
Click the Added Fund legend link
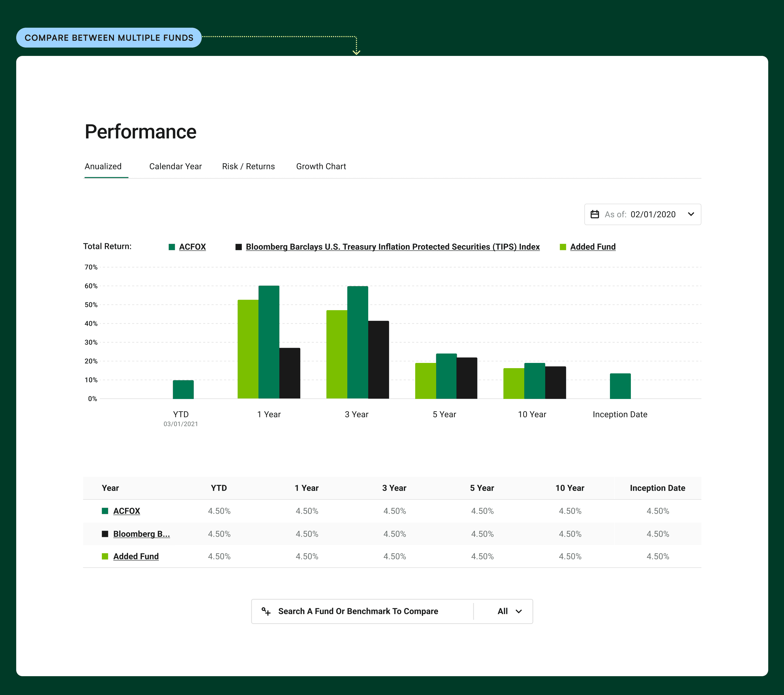(x=593, y=247)
